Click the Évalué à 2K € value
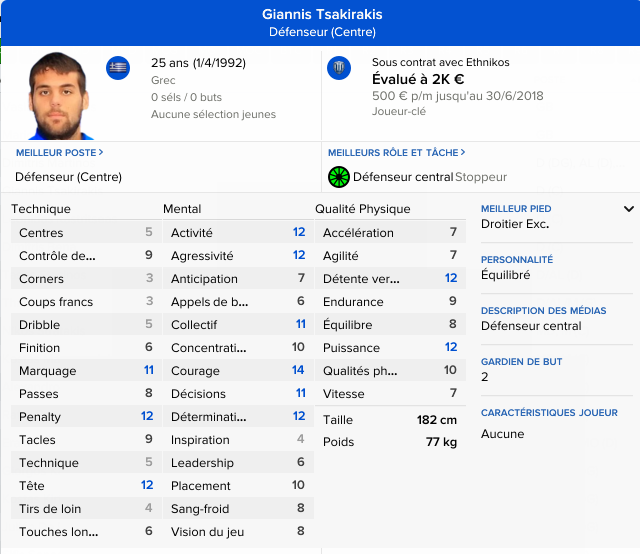The height and width of the screenshot is (554, 640). click(418, 80)
